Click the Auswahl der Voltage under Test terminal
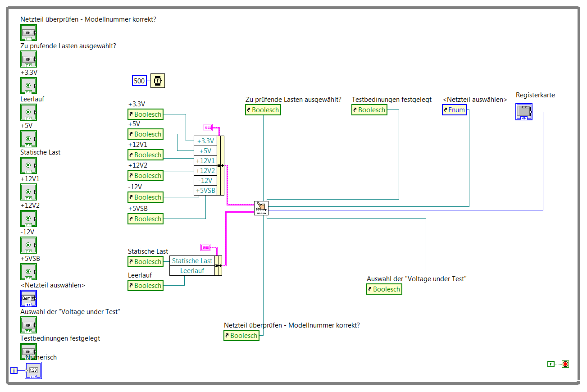The image size is (587, 392). (x=28, y=325)
